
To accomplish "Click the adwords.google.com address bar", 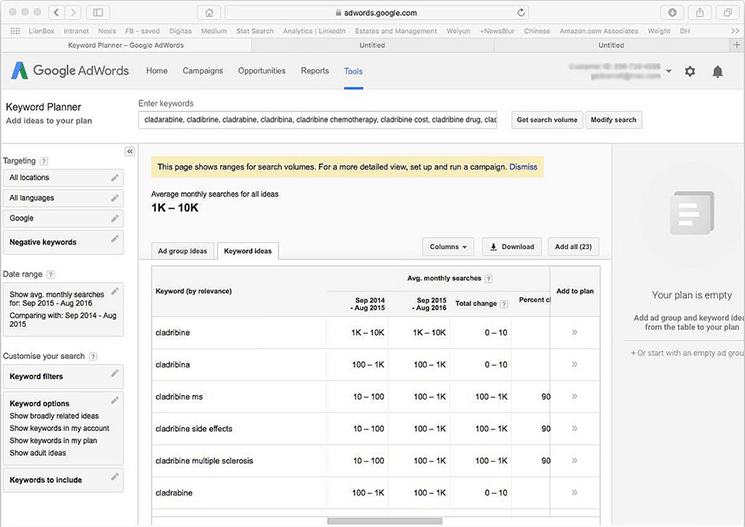I will coord(376,13).
